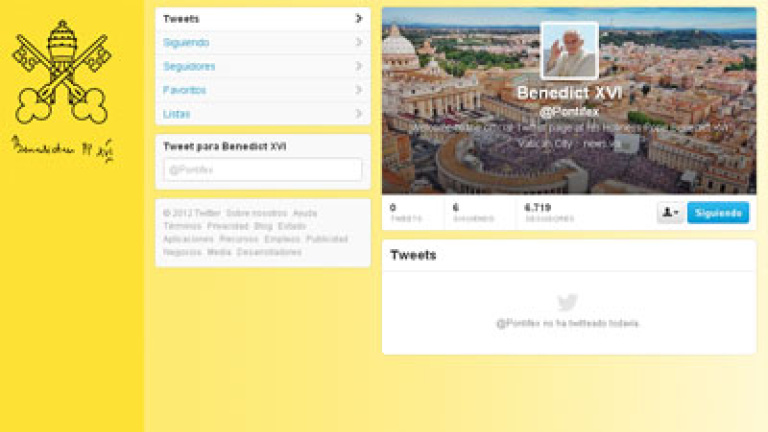This screenshot has width=768, height=432.
Task: Open the 6 Siguiendo count stat
Action: coord(472,212)
